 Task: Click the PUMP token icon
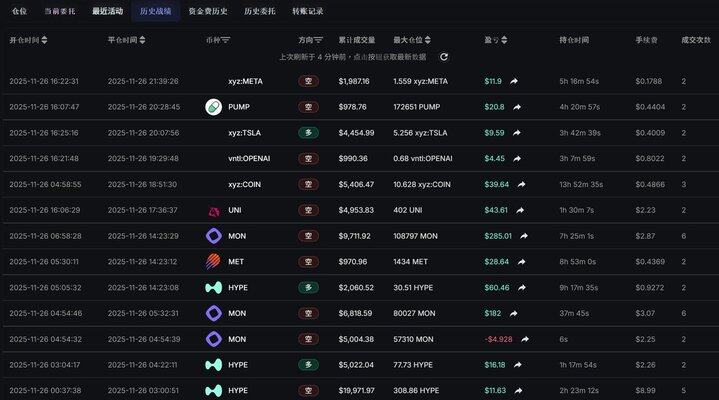[x=213, y=107]
